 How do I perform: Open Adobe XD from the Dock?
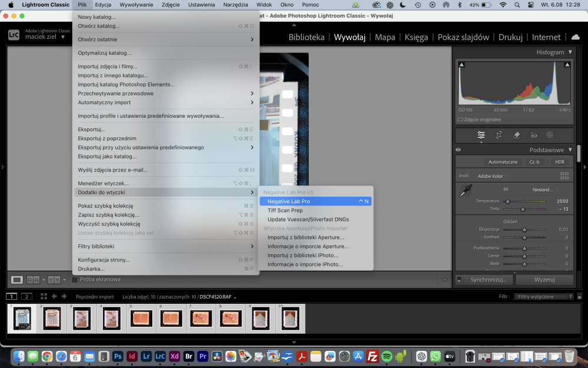point(175,356)
